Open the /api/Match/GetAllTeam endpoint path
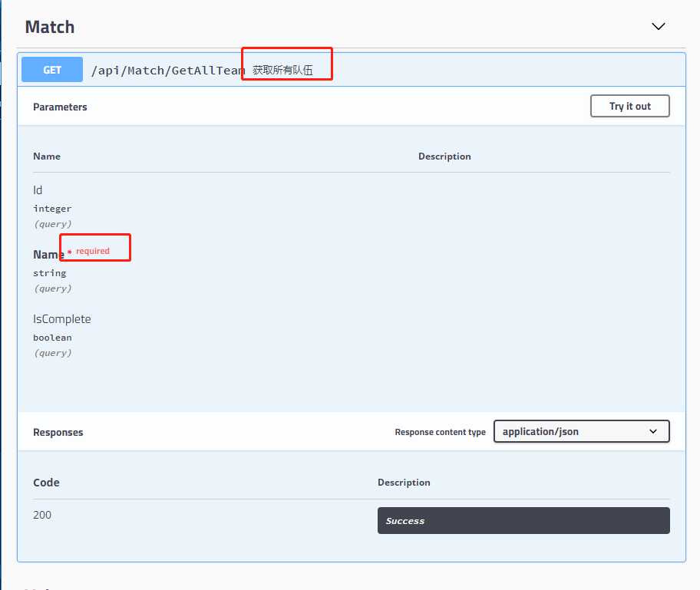 point(168,71)
